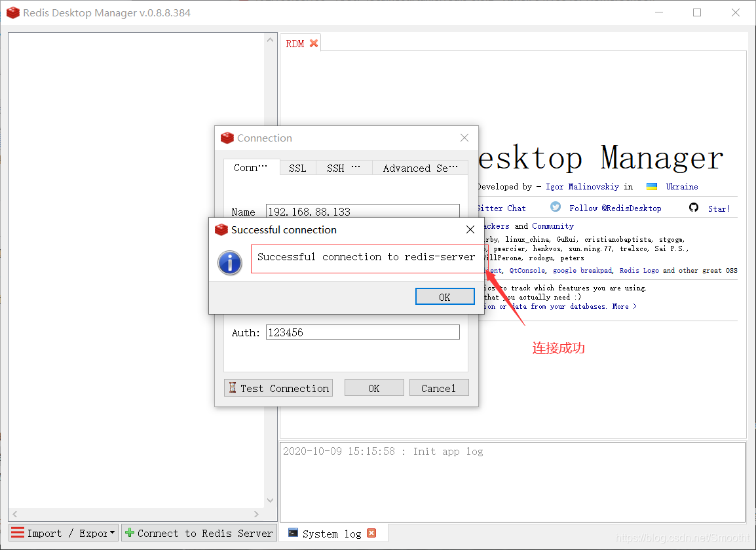Image resolution: width=756 pixels, height=550 pixels.
Task: Minimize the Redis Desktop Manager window
Action: (659, 12)
